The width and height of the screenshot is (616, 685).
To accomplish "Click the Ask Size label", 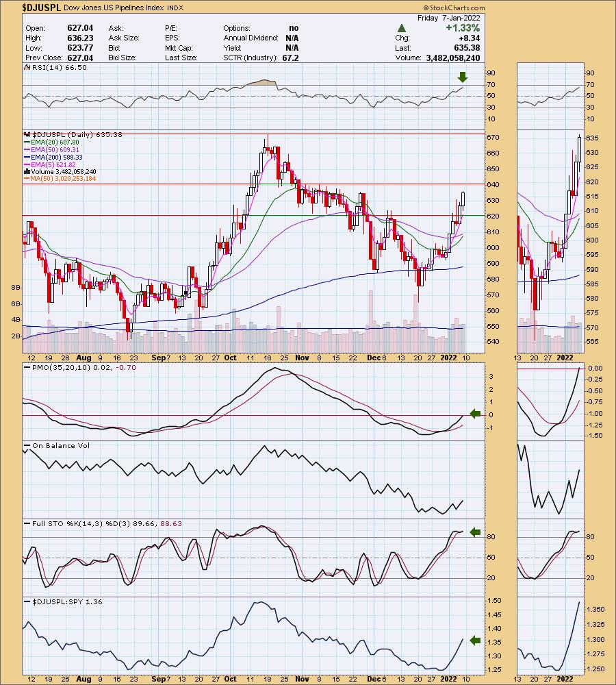I will 124,38.
